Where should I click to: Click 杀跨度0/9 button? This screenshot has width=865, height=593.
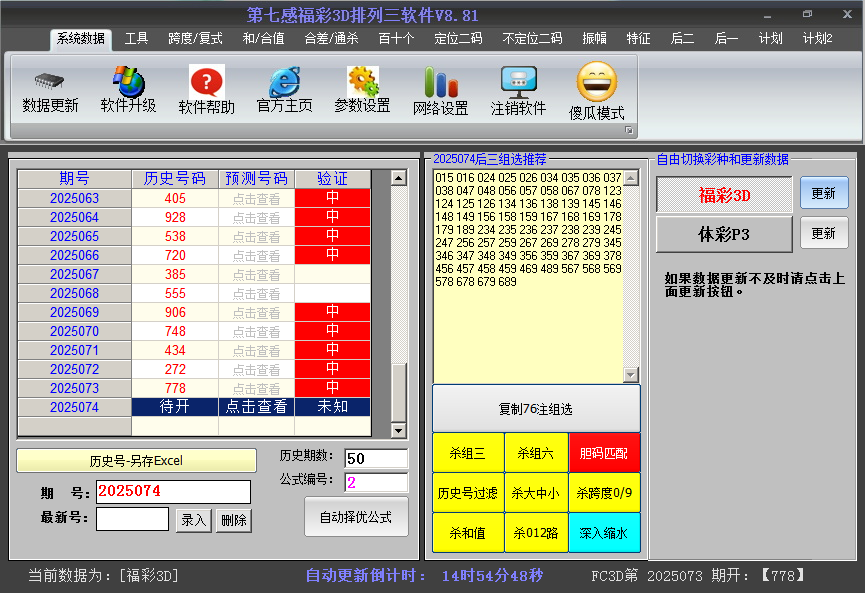coord(604,493)
